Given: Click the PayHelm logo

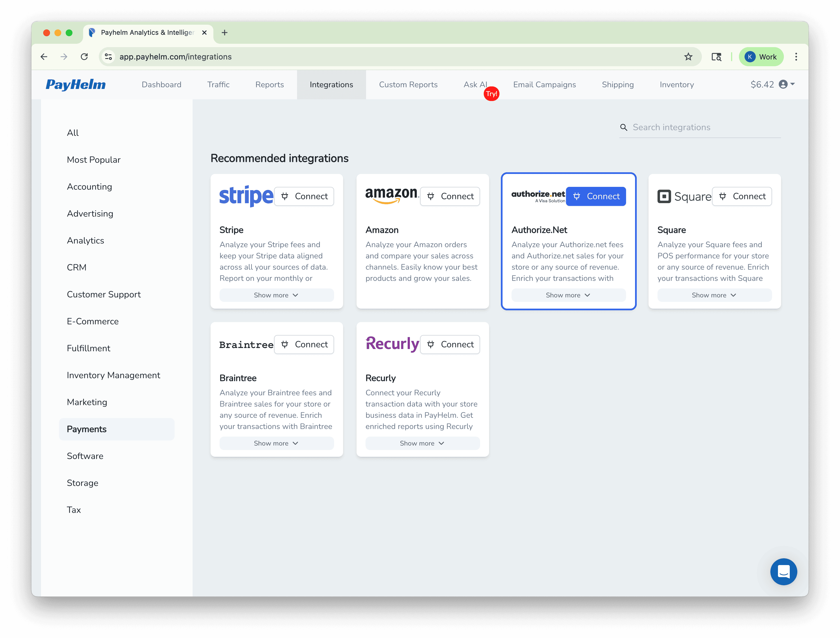Looking at the screenshot, I should pos(75,85).
